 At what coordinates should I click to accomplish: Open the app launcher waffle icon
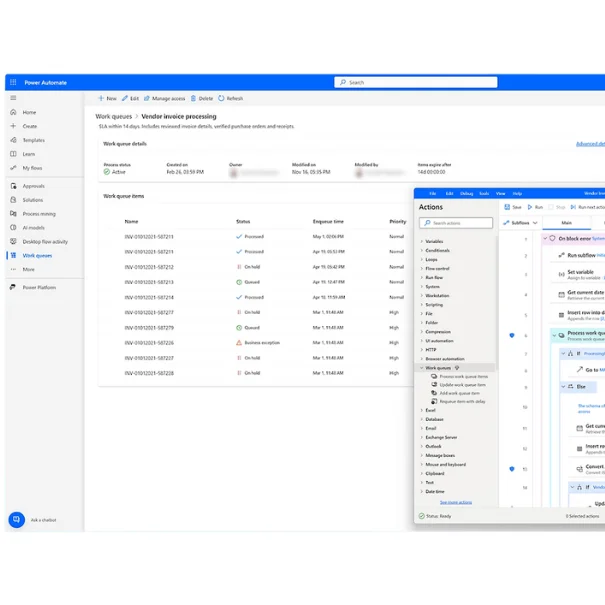(x=13, y=82)
